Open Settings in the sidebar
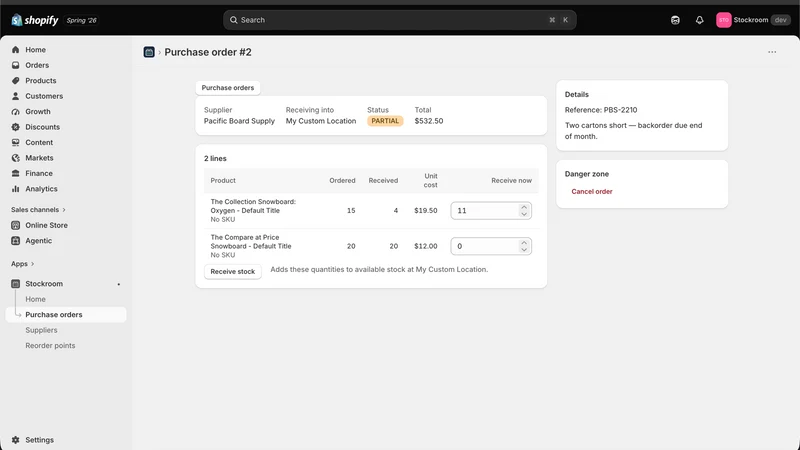The width and height of the screenshot is (800, 450). pyautogui.click(x=66, y=440)
